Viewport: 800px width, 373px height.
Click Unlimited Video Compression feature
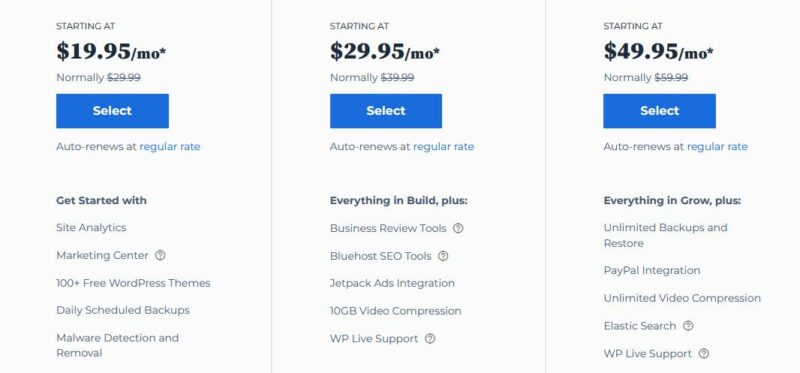[x=682, y=298]
